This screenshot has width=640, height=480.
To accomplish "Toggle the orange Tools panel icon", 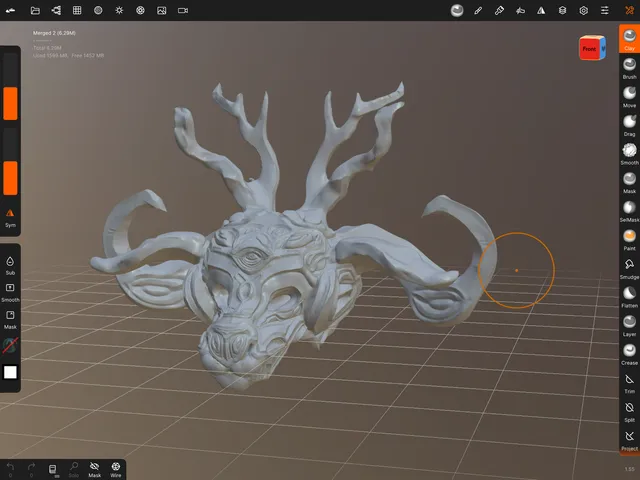I will 629,11.
